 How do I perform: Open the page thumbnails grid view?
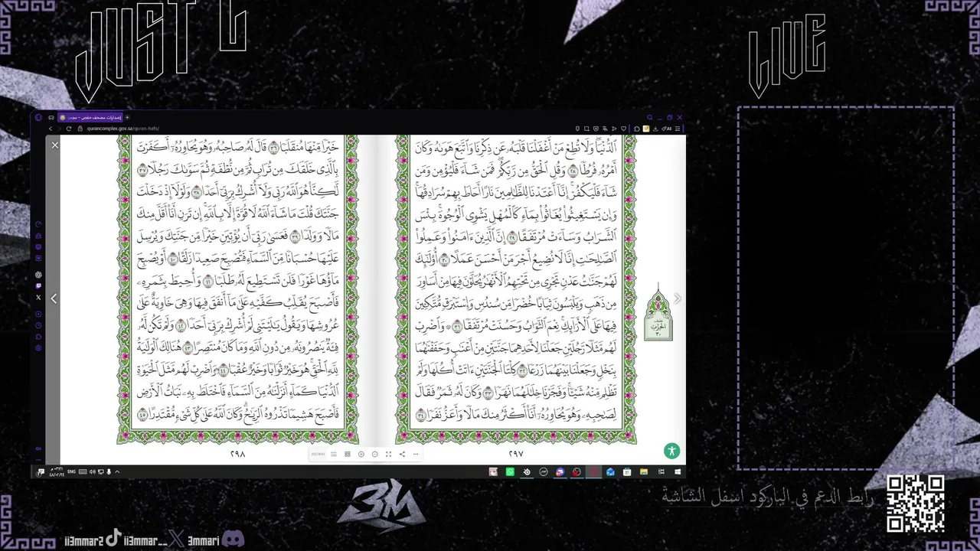coord(348,455)
